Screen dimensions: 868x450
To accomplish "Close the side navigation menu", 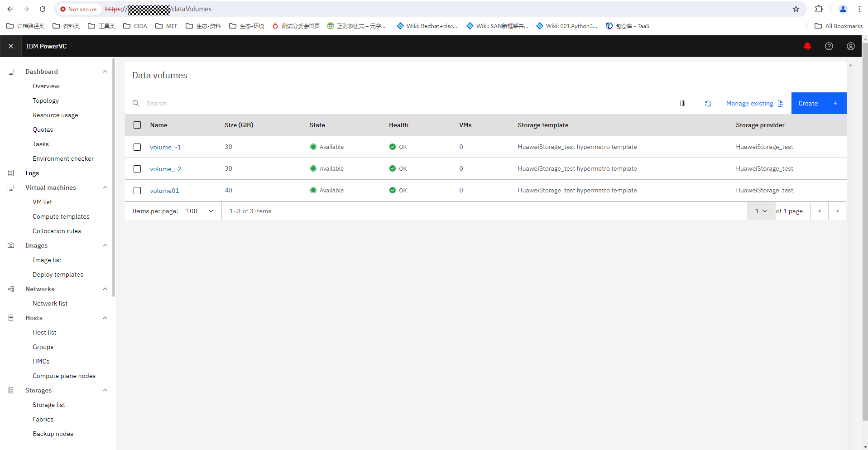I will click(11, 46).
